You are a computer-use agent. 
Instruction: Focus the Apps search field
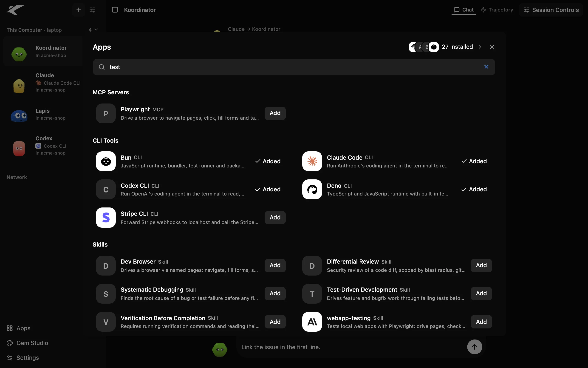coord(294,67)
